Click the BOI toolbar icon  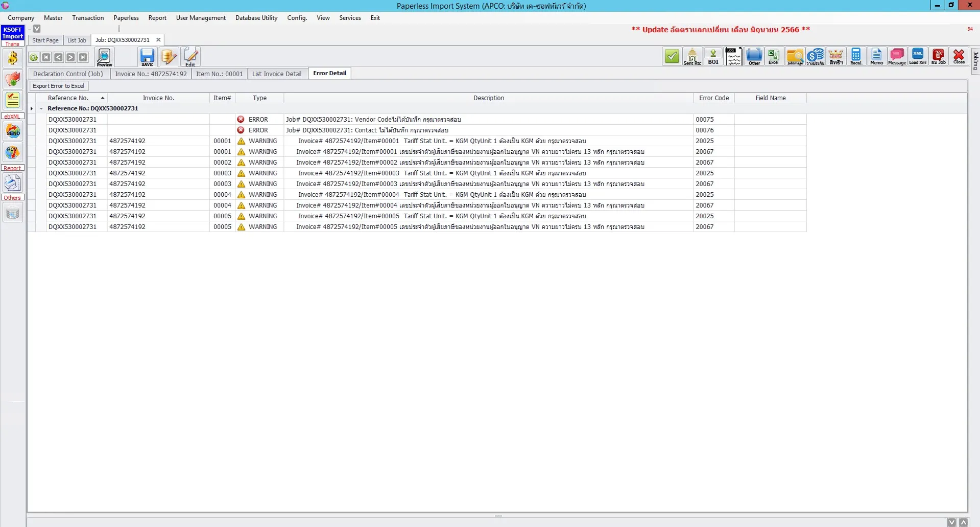713,56
